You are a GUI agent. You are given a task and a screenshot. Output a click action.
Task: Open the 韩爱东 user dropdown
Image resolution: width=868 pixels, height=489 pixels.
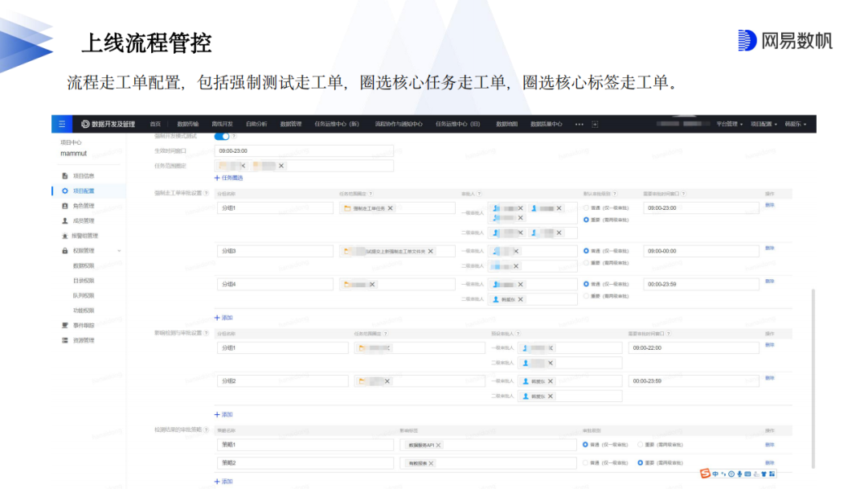pyautogui.click(x=796, y=124)
